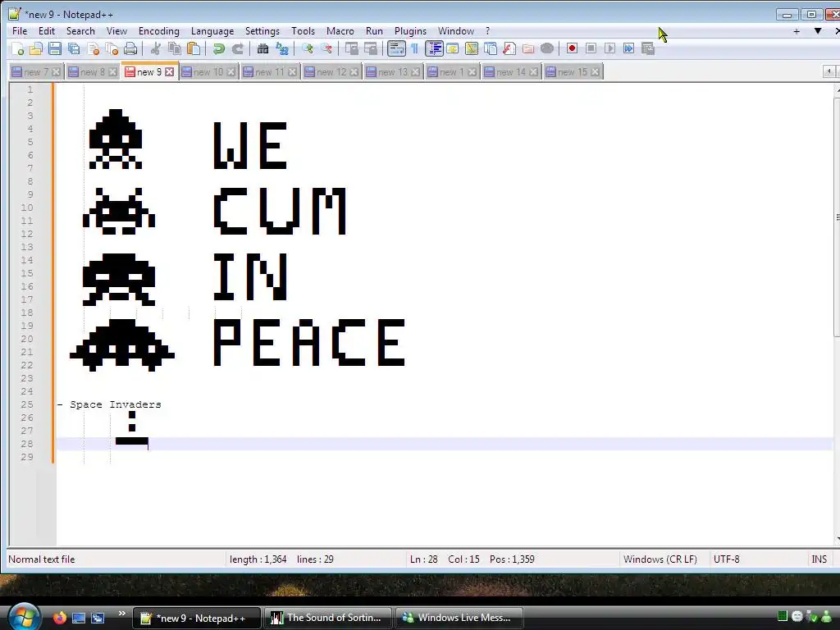Image resolution: width=840 pixels, height=630 pixels.
Task: Launch Firefox from Quick Launch
Action: 59,618
